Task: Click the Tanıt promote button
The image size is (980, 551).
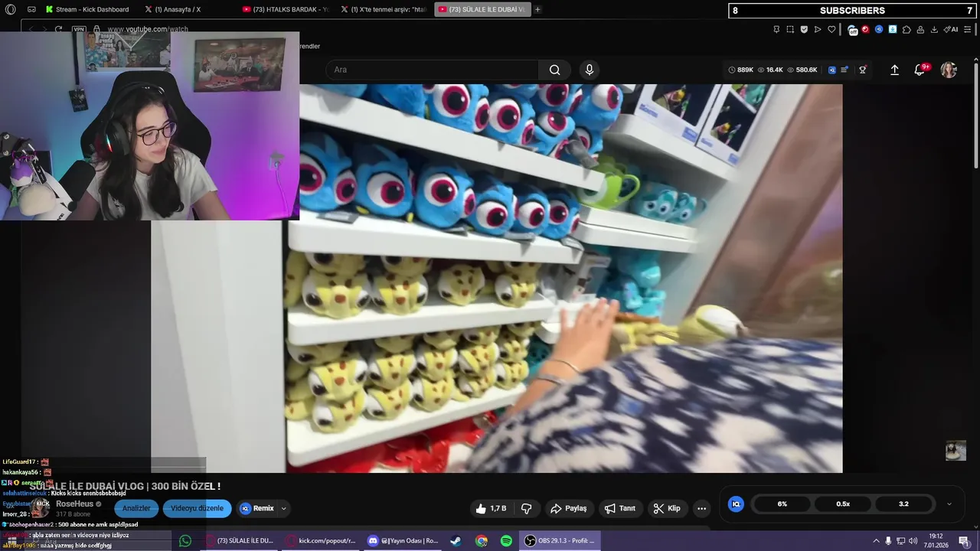Action: (620, 508)
